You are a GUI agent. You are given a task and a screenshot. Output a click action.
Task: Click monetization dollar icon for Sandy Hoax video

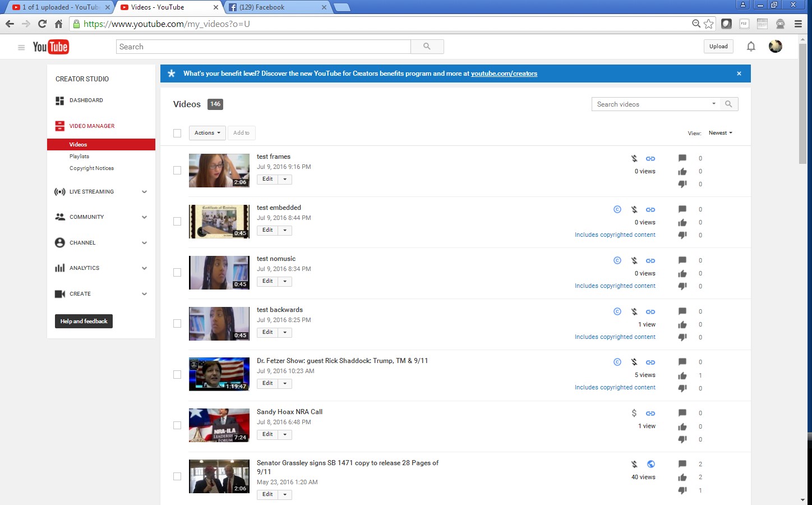pos(634,413)
